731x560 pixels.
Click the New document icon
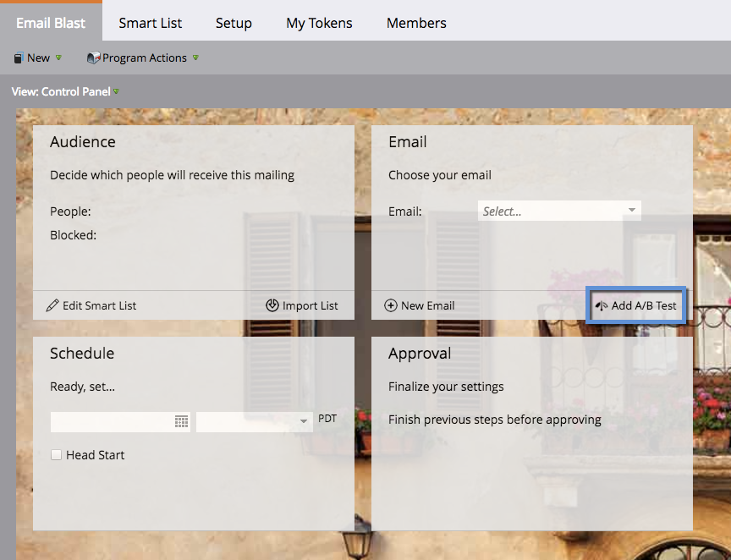(19, 58)
